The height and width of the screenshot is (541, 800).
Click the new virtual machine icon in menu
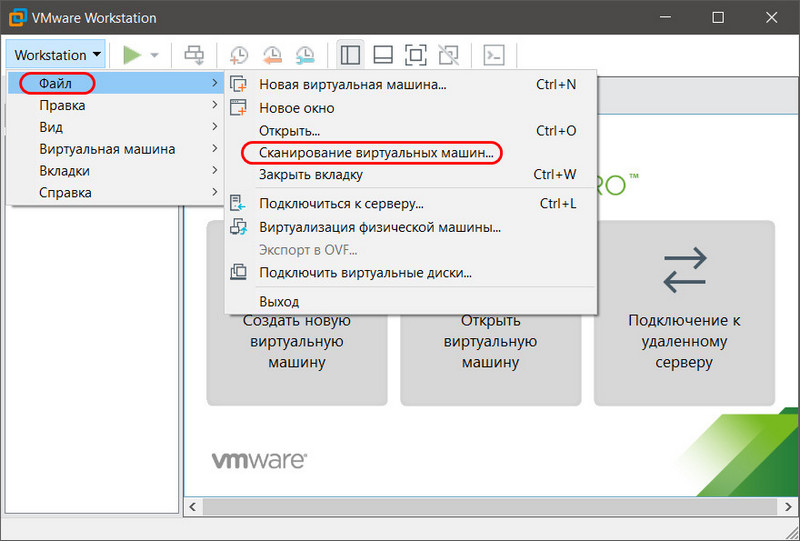(x=238, y=84)
